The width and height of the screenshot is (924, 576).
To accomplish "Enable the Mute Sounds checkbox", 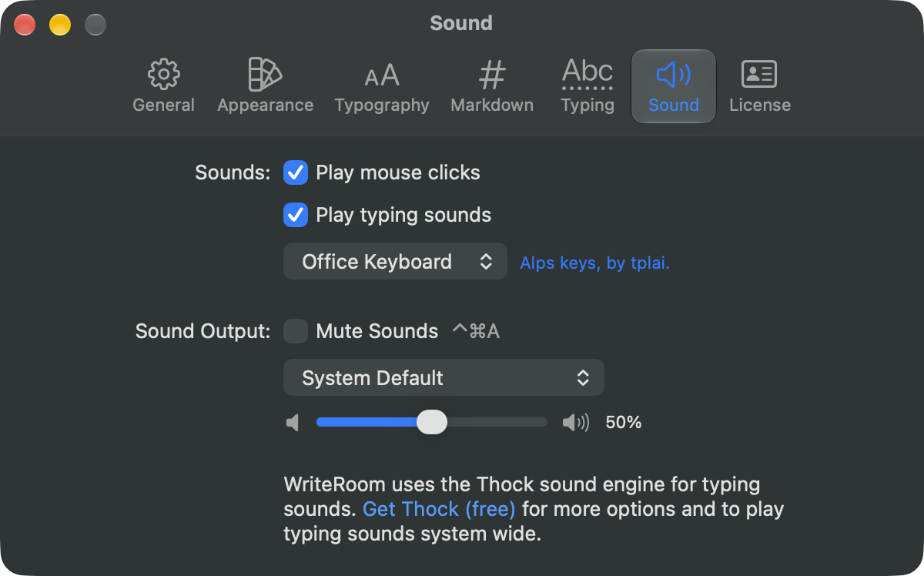I will point(296,331).
